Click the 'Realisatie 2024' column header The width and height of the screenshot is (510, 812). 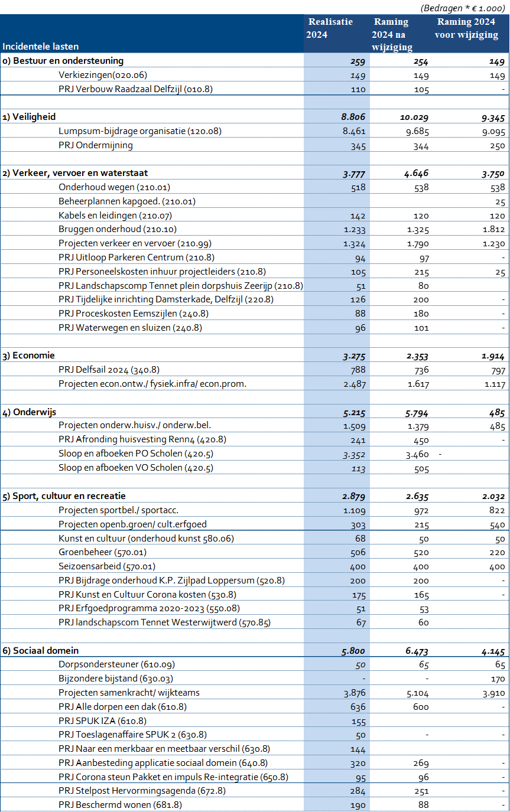tap(330, 28)
